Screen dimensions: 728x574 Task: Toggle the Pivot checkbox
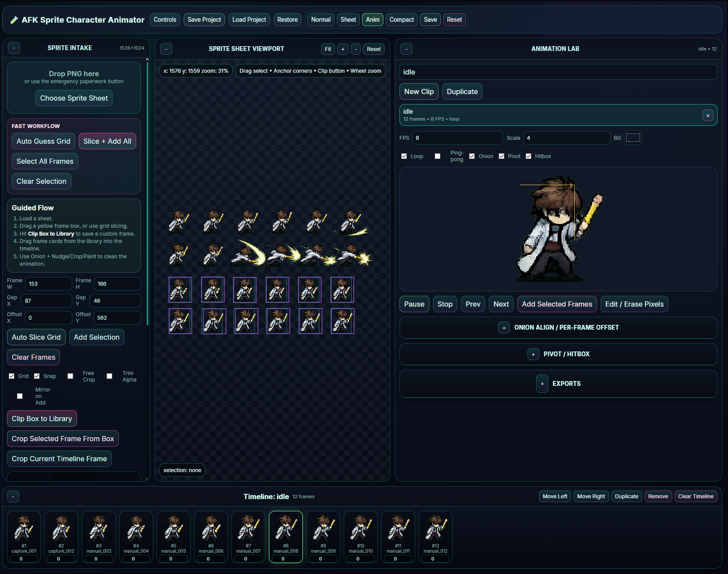pyautogui.click(x=502, y=156)
